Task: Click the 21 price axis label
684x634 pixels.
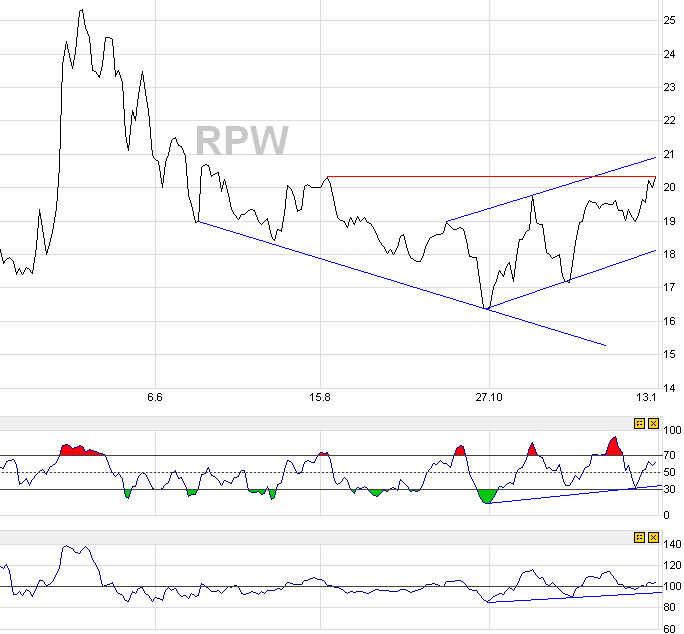Action: pos(670,154)
